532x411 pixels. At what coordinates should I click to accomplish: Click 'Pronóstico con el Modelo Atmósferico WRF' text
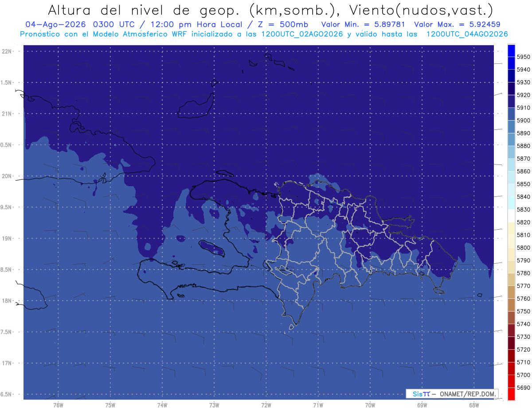point(104,34)
